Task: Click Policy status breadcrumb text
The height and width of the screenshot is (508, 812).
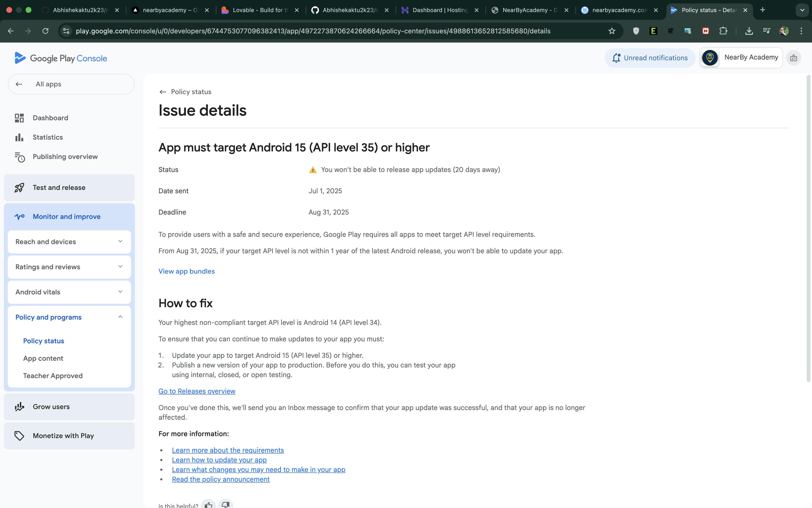Action: click(191, 92)
